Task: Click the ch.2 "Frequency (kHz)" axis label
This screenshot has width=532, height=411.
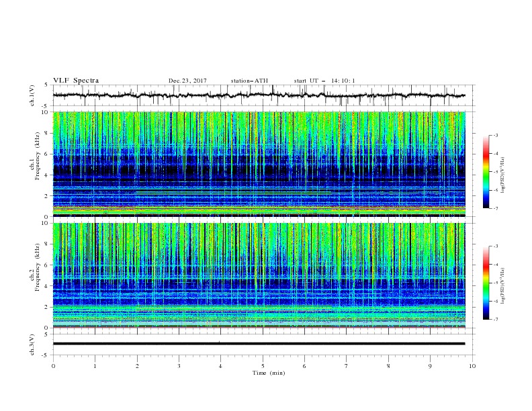Action: (x=38, y=267)
